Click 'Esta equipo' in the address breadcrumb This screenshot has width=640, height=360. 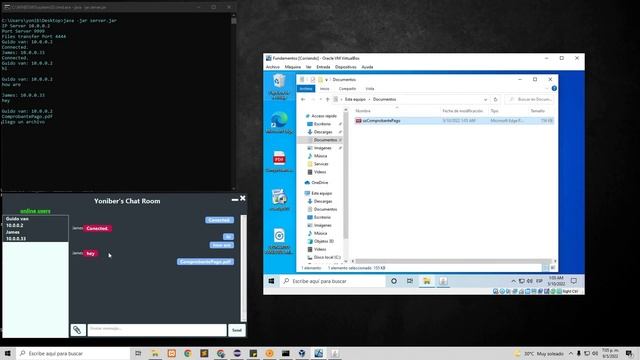coord(355,100)
